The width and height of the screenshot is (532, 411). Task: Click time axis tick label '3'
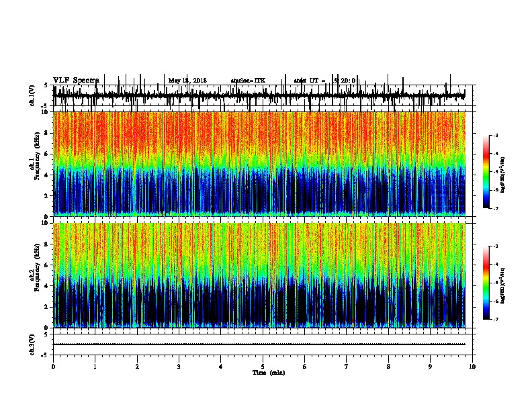(x=179, y=367)
